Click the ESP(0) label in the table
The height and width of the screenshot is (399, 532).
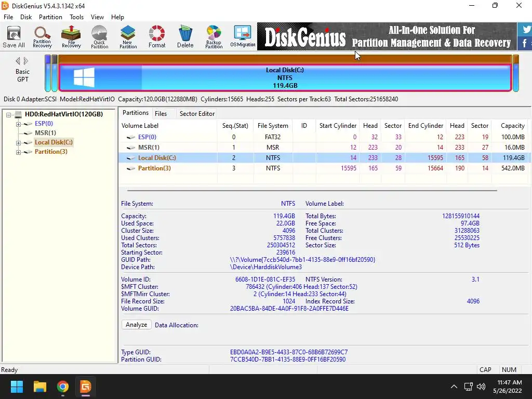(x=147, y=137)
